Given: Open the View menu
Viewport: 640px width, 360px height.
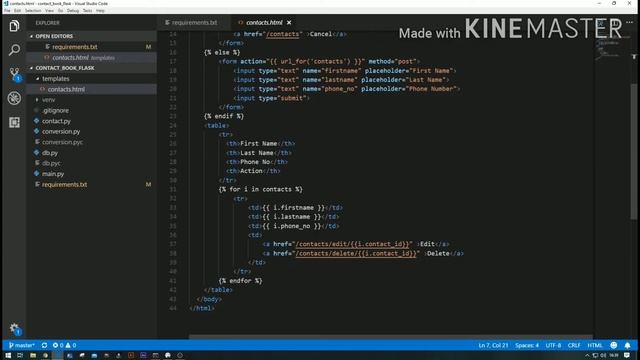Looking at the screenshot, I should pyautogui.click(x=49, y=11).
